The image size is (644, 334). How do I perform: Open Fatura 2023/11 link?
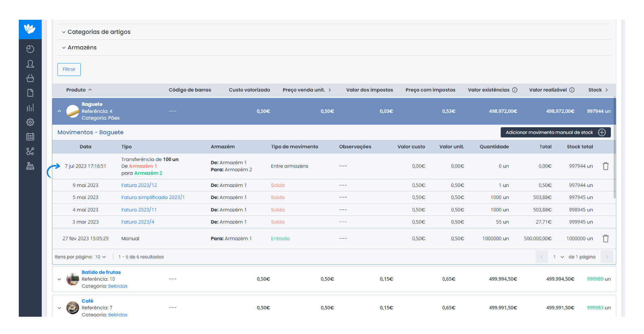(x=139, y=210)
